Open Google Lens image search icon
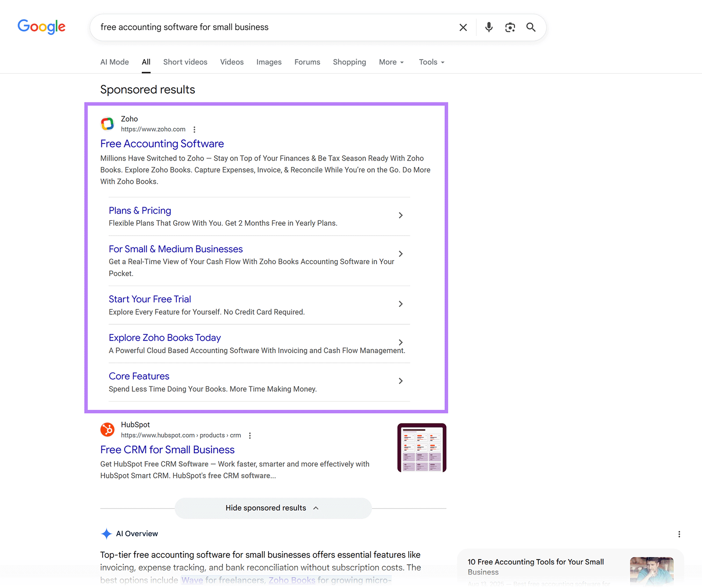Viewport: 702px width, 588px height. [510, 27]
